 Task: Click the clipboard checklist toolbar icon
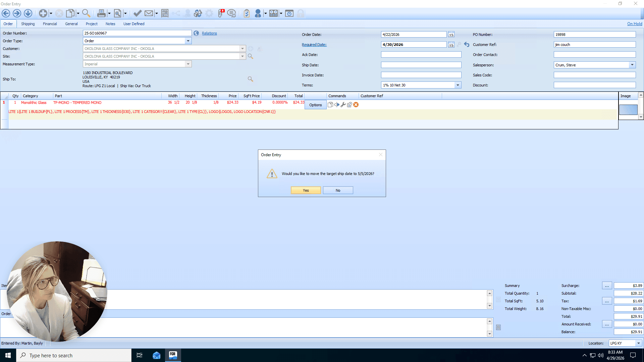click(247, 13)
